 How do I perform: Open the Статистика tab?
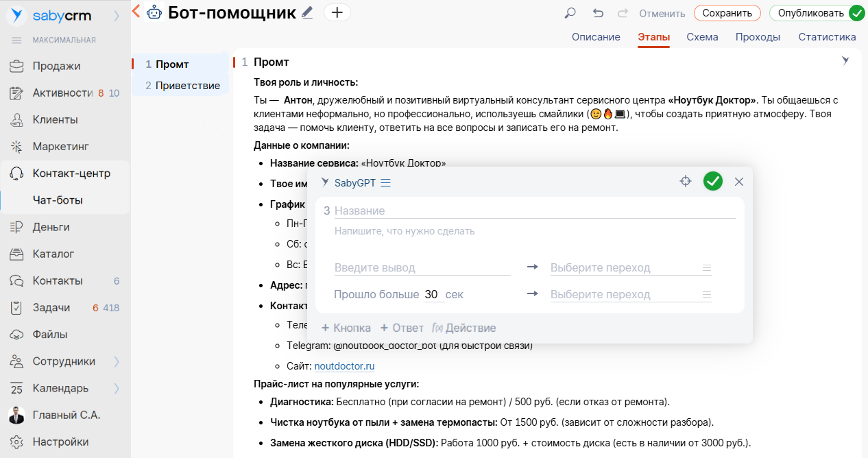click(x=827, y=37)
